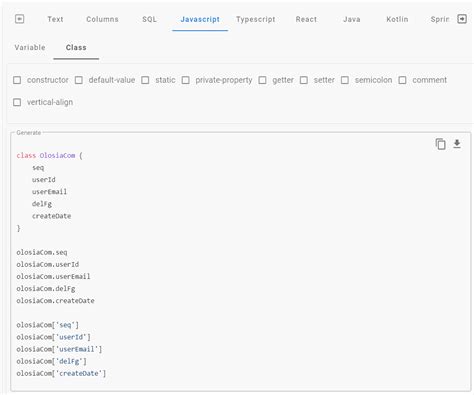Click the olosiaCom['delFg'] line
Viewport: 474px width, 395px height.
point(51,361)
